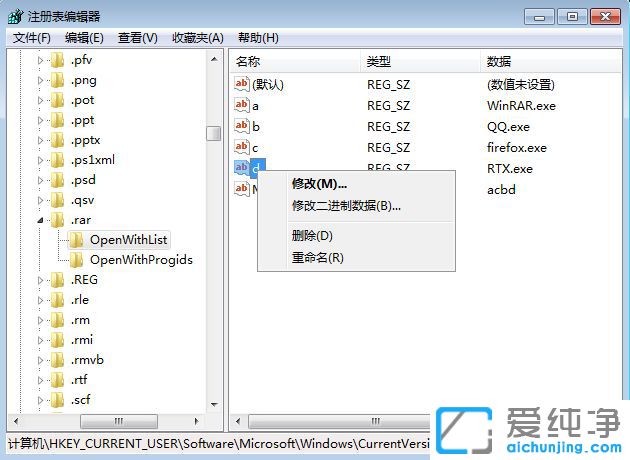This screenshot has width=630, height=460.
Task: Click the highlighted string icon for value d
Action: click(x=242, y=168)
